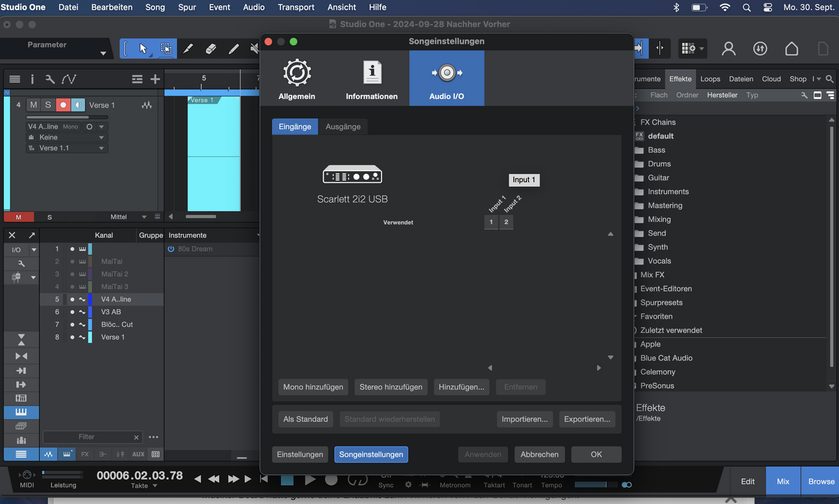Open the Takte time format dropdown
Image resolution: width=839 pixels, height=504 pixels.
click(x=144, y=486)
